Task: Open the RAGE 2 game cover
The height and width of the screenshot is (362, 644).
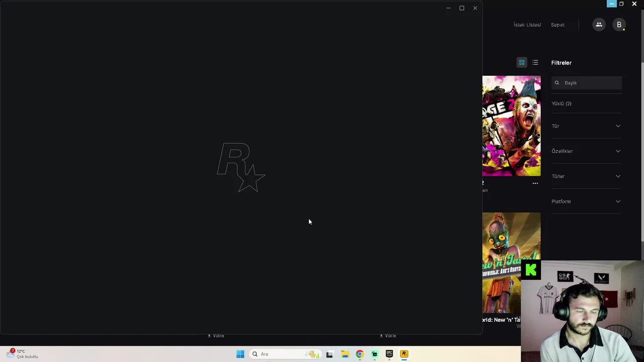Action: [x=511, y=126]
